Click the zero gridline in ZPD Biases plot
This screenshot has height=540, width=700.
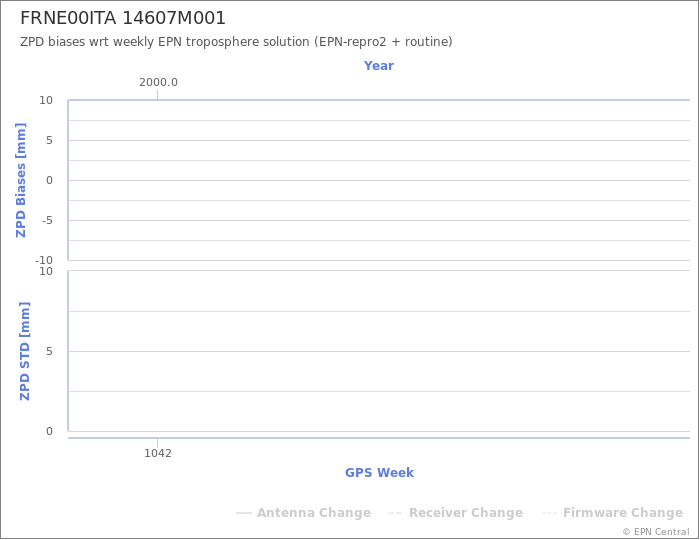click(x=379, y=180)
